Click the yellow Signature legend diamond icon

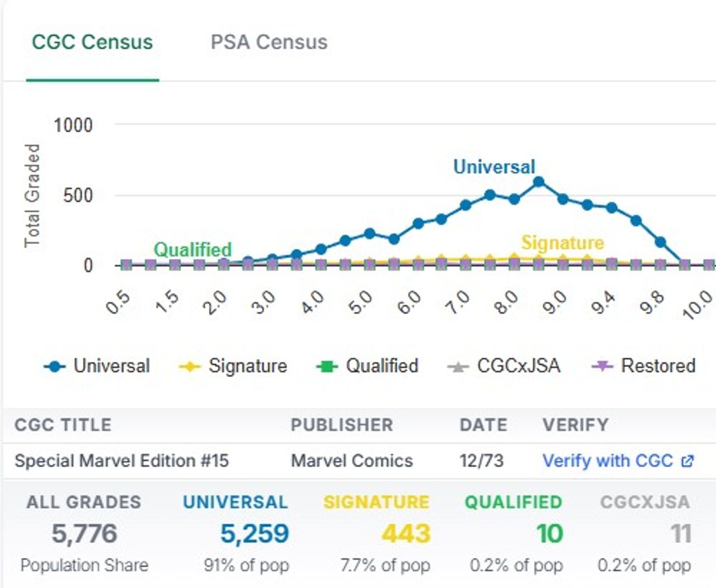pyautogui.click(x=190, y=367)
